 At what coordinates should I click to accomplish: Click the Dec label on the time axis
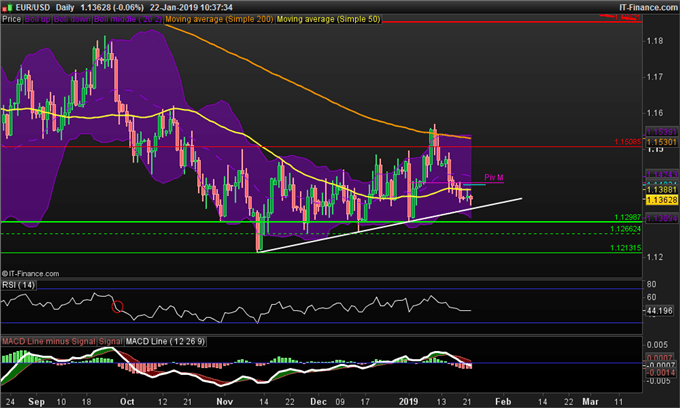point(318,401)
